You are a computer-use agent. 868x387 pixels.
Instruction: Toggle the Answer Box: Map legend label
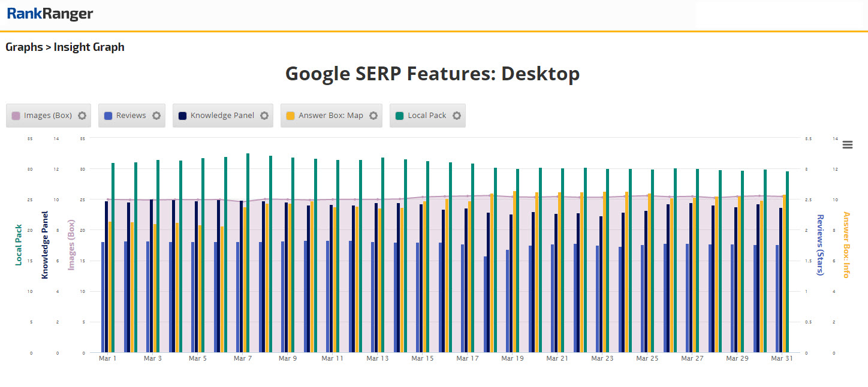[330, 116]
